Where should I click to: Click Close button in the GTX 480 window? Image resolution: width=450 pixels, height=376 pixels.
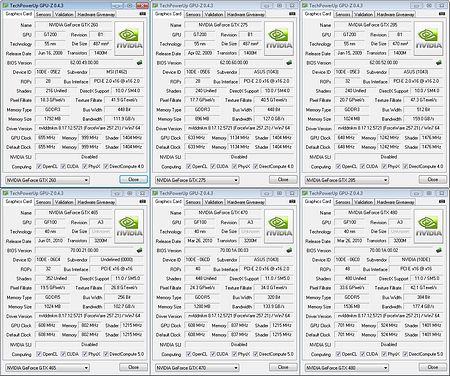click(x=433, y=367)
